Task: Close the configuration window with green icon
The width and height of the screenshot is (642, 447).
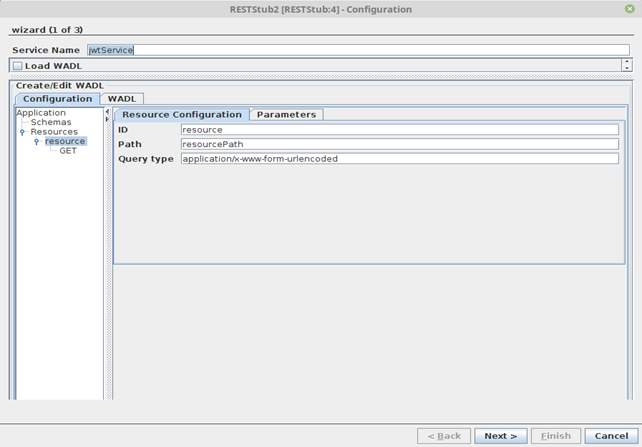Action: pyautogui.click(x=630, y=9)
